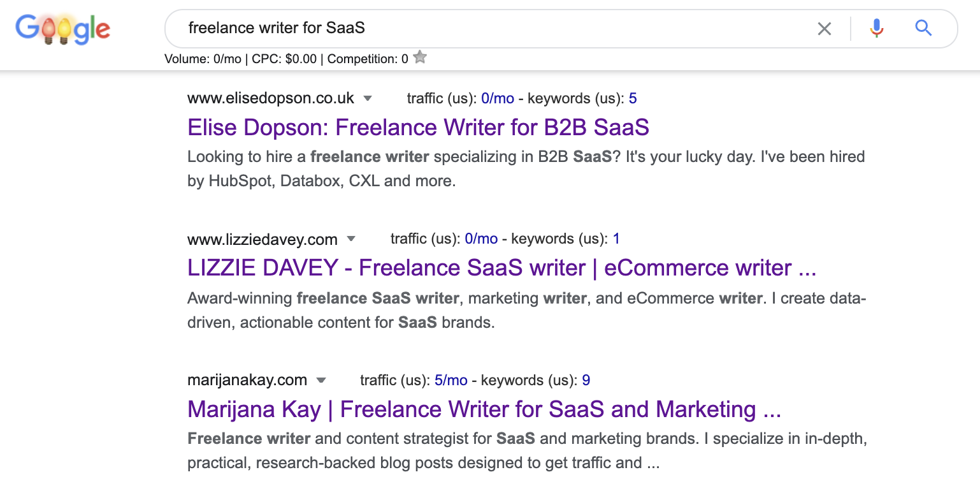Click the Google holiday lights logo
The height and width of the screenshot is (500, 980).
pos(62,29)
